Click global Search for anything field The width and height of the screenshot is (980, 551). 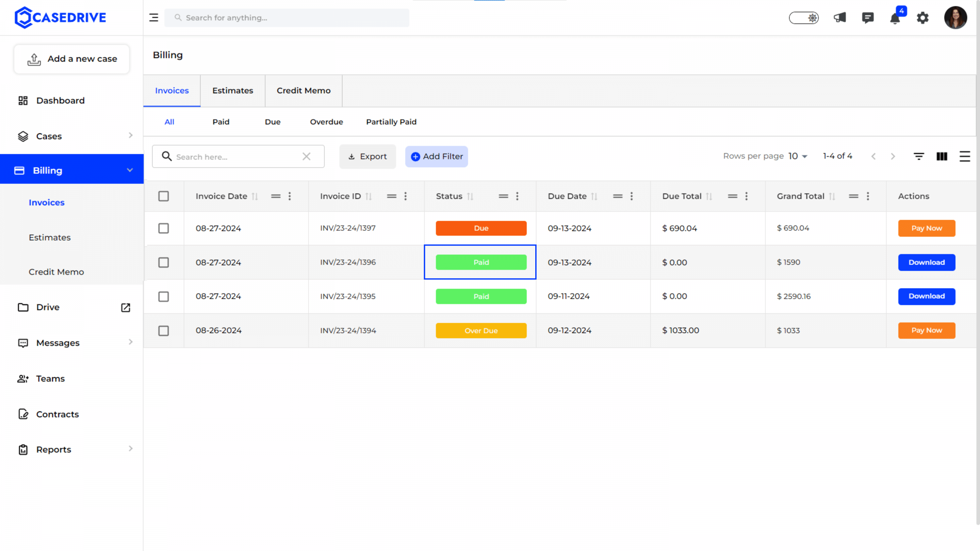pos(287,17)
